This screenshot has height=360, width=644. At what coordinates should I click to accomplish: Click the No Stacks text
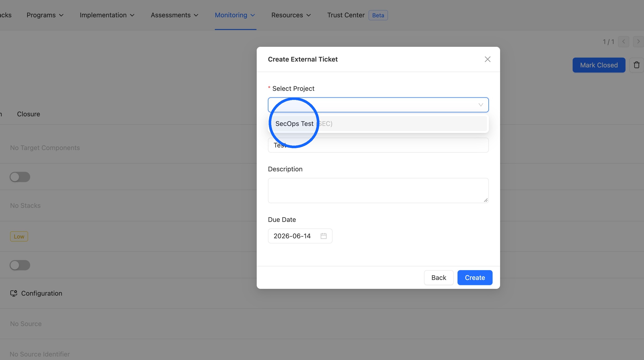25,206
